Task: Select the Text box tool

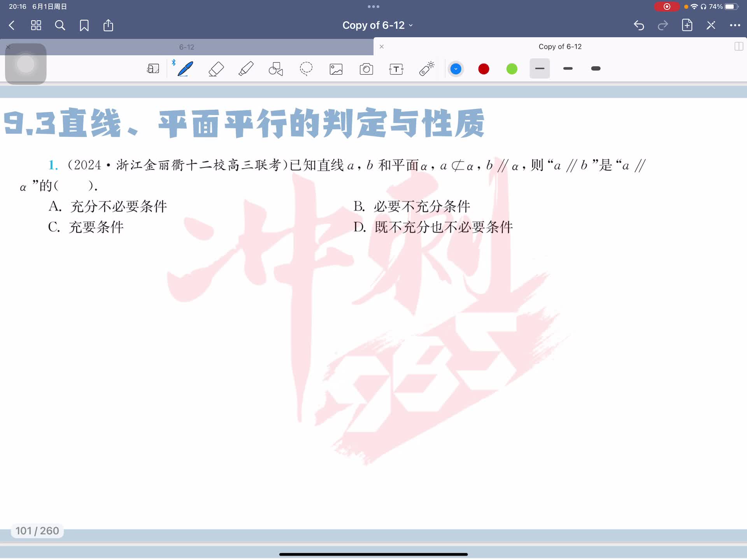Action: pyautogui.click(x=396, y=69)
